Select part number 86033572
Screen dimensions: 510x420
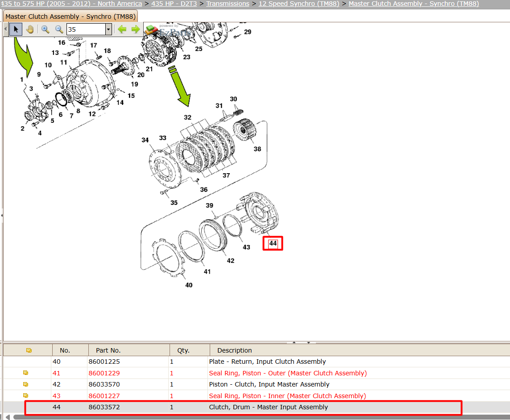[x=104, y=407]
